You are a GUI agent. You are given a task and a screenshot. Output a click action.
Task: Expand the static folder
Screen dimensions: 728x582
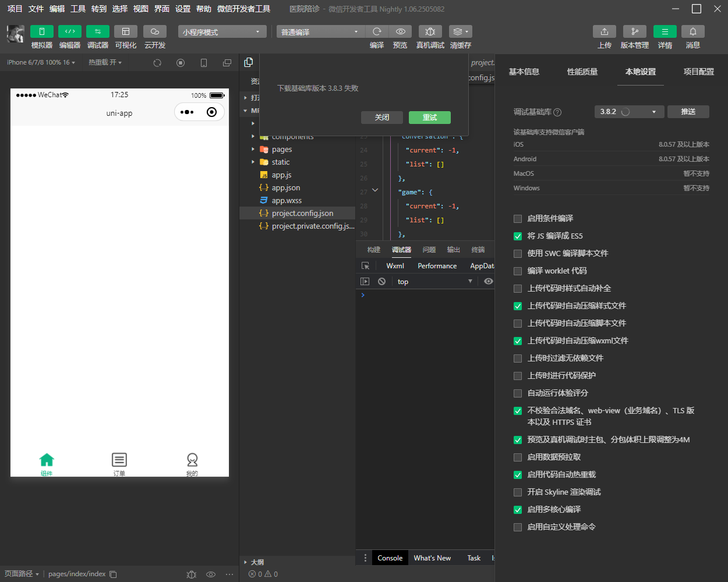253,162
